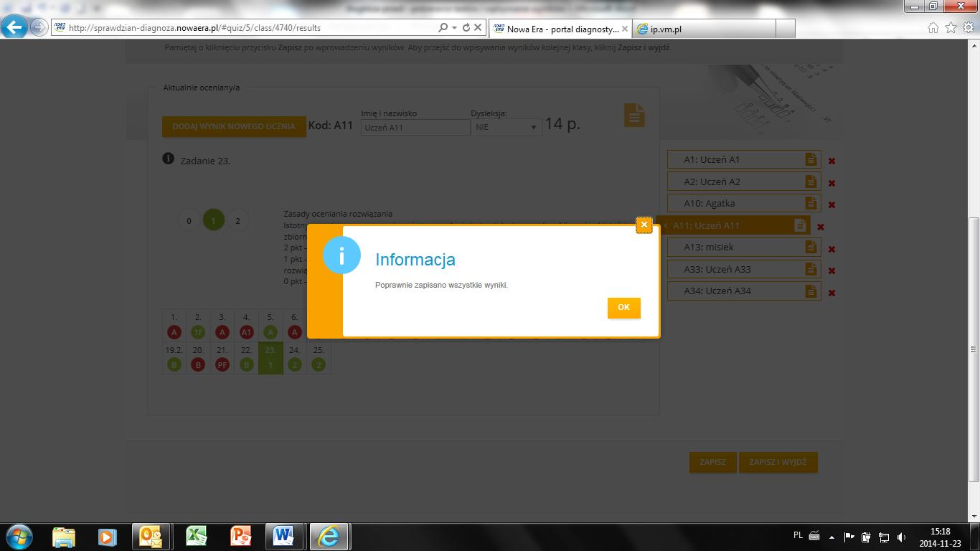Click the stop loading X in address bar
The height and width of the screenshot is (551, 980).
478,28
